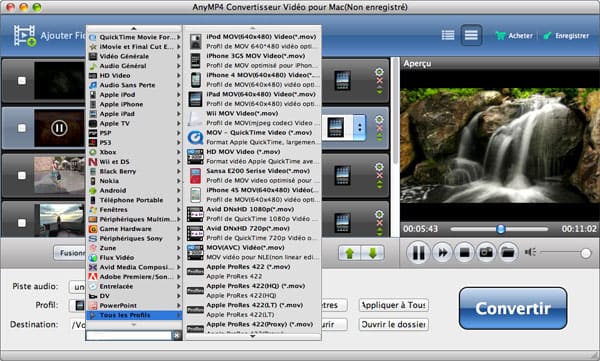Click the Ajouter Fichier film icon
600x361 pixels.
coord(25,36)
